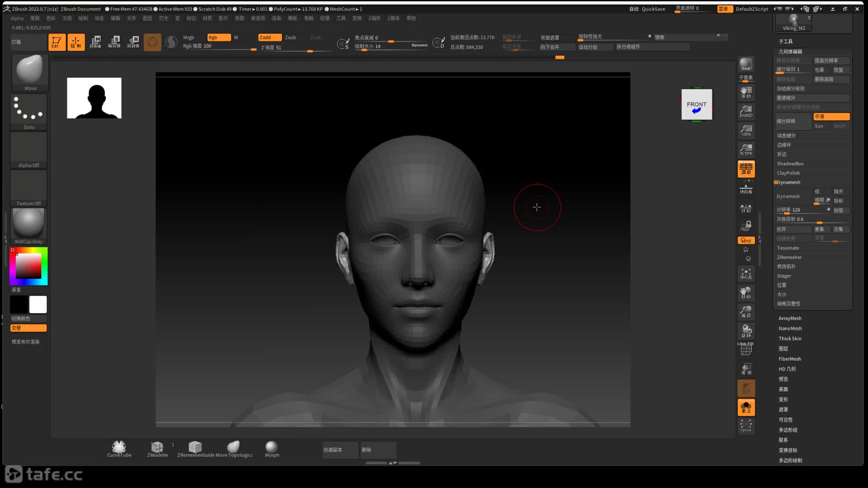Click the BPR render button
This screenshot has width=868, height=488.
click(x=746, y=64)
